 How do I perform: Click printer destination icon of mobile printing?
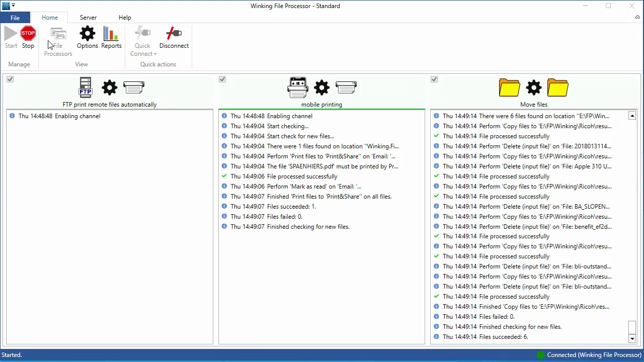point(346,87)
